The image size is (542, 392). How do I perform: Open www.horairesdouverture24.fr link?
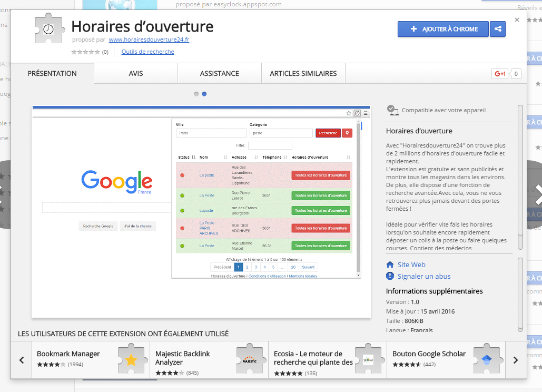[x=149, y=40]
